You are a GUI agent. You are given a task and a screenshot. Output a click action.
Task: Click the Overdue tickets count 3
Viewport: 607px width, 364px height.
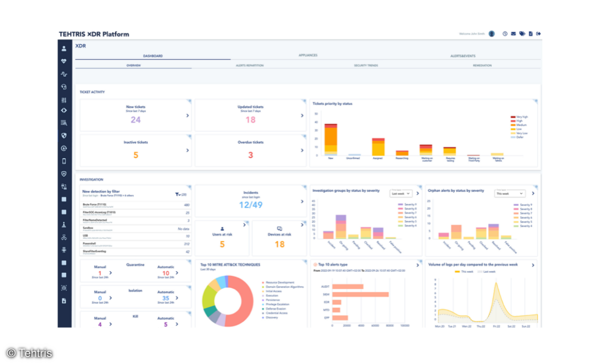[250, 155]
